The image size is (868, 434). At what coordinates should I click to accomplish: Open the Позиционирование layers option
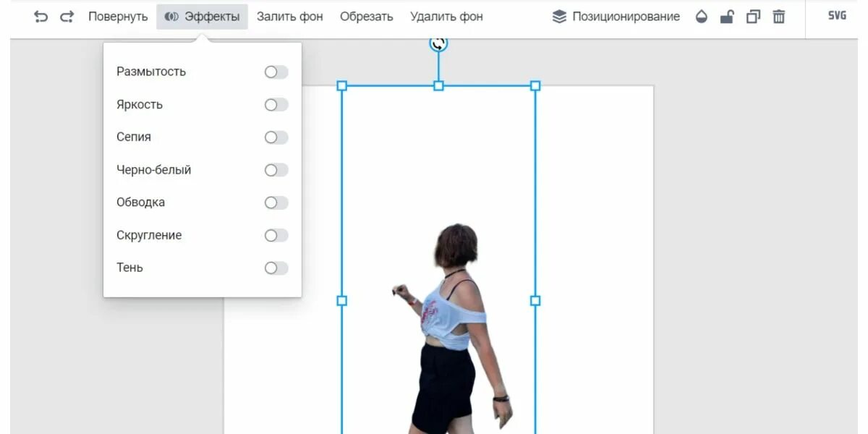pos(616,17)
